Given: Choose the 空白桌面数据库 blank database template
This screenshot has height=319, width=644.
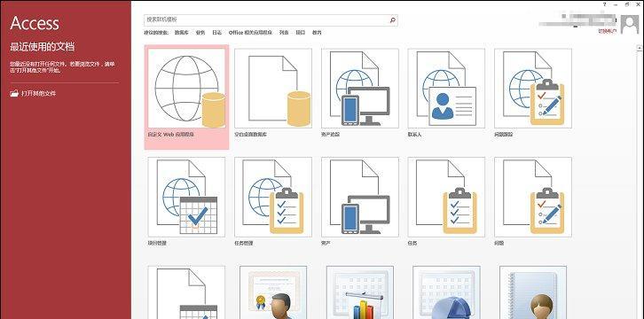Looking at the screenshot, I should [273, 88].
